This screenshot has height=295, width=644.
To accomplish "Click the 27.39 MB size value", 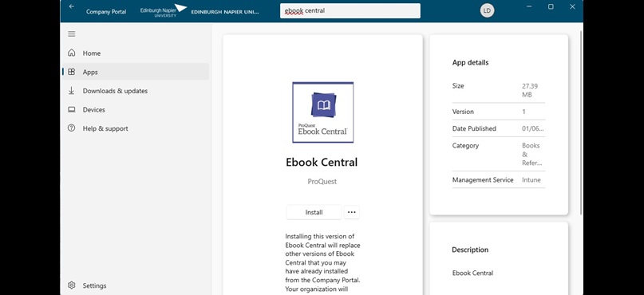I will click(530, 90).
